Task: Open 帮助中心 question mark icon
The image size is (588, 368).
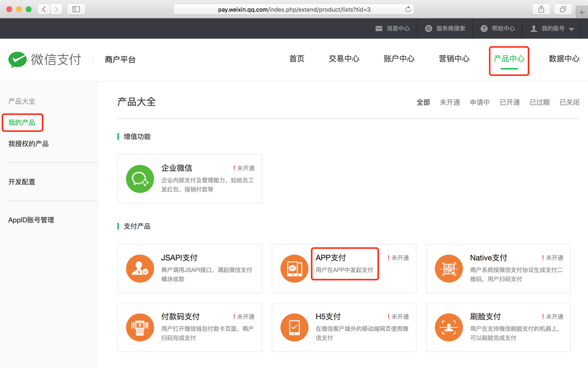Action: pyautogui.click(x=484, y=28)
